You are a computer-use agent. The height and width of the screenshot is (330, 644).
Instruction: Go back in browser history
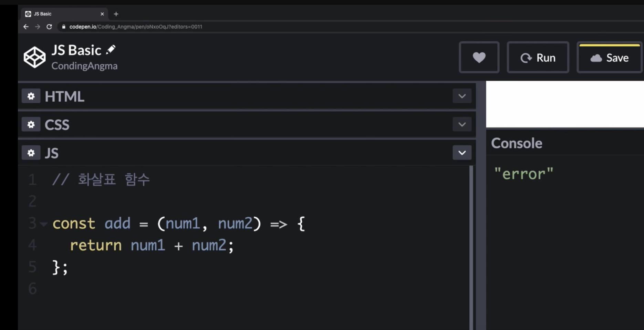point(26,27)
